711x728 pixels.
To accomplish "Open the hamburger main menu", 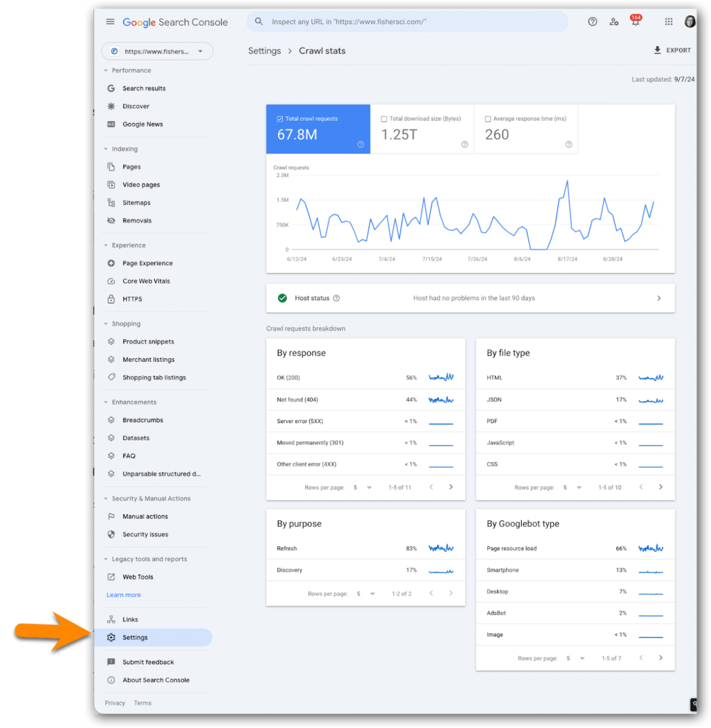I will (110, 22).
